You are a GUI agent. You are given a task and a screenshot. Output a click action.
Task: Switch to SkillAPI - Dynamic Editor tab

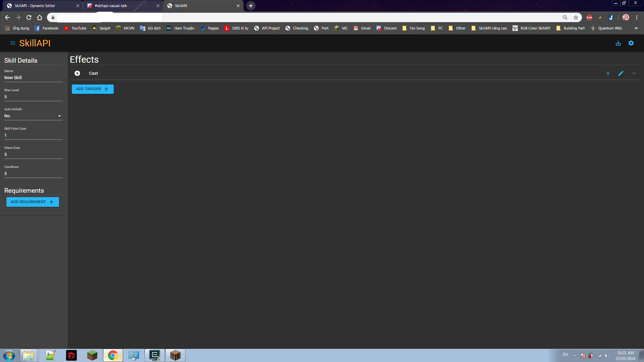coord(37,6)
